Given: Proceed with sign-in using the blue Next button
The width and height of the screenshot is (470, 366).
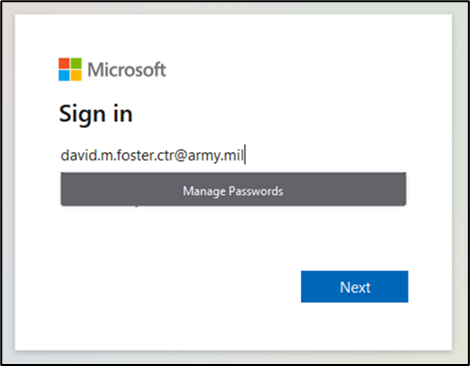Looking at the screenshot, I should 354,287.
